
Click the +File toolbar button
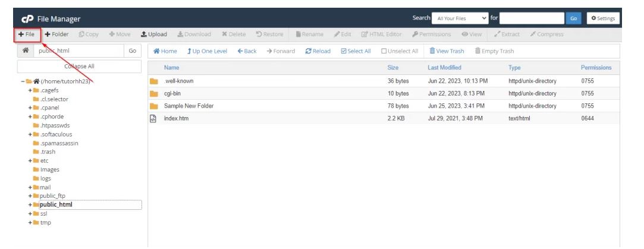coord(27,34)
